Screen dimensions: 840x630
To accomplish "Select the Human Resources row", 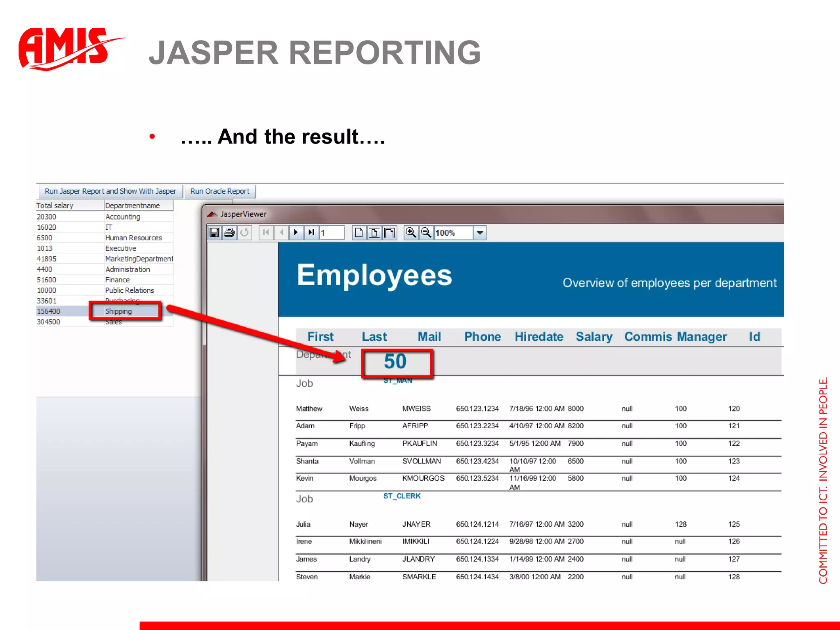I will click(x=105, y=237).
